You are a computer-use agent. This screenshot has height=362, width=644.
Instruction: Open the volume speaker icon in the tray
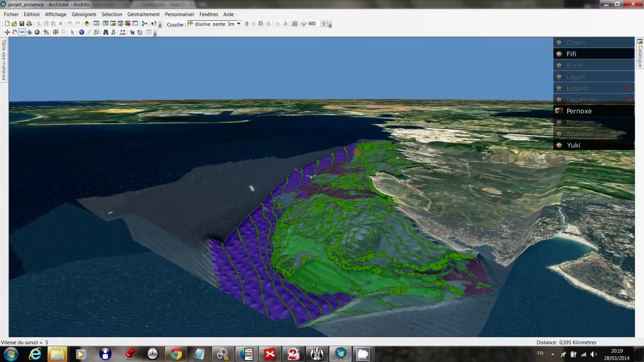pos(594,354)
